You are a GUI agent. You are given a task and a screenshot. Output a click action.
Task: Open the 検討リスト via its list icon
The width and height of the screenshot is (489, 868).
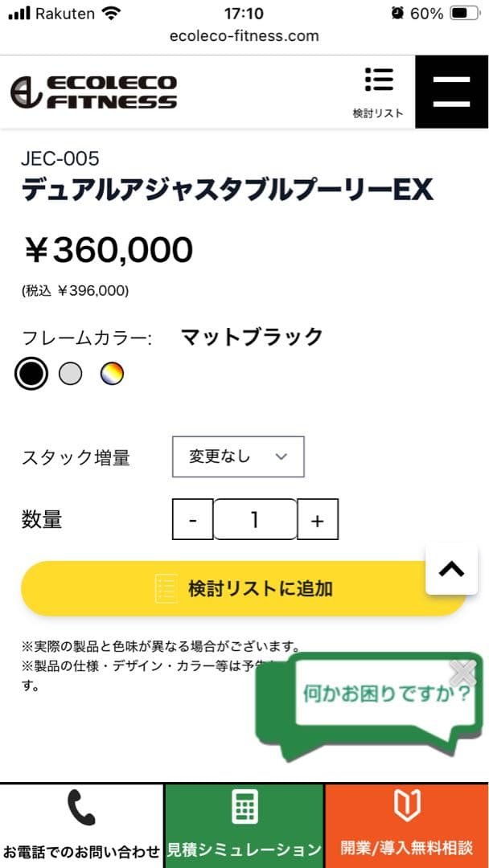click(x=379, y=80)
